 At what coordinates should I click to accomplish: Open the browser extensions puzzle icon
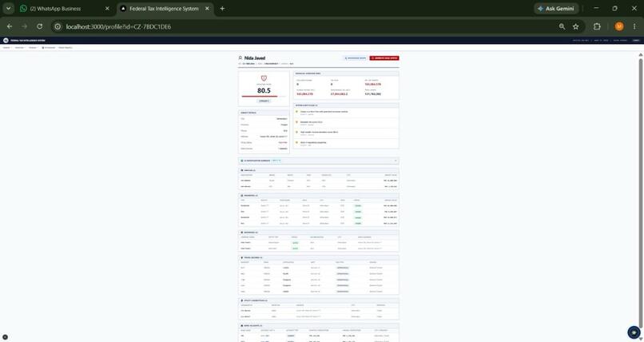[x=597, y=26]
